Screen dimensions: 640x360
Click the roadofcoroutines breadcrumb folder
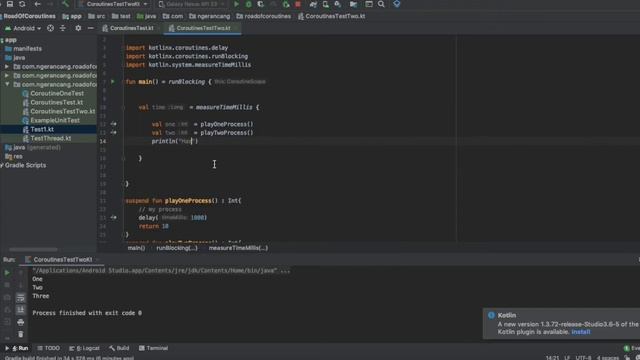[264, 16]
